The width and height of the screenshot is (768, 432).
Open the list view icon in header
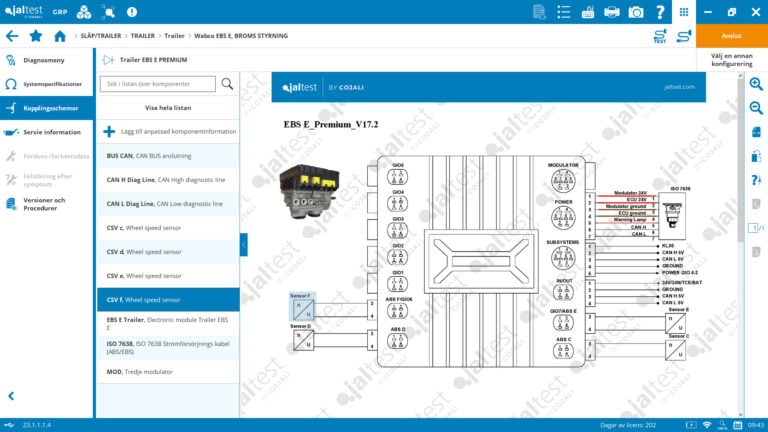click(564, 12)
